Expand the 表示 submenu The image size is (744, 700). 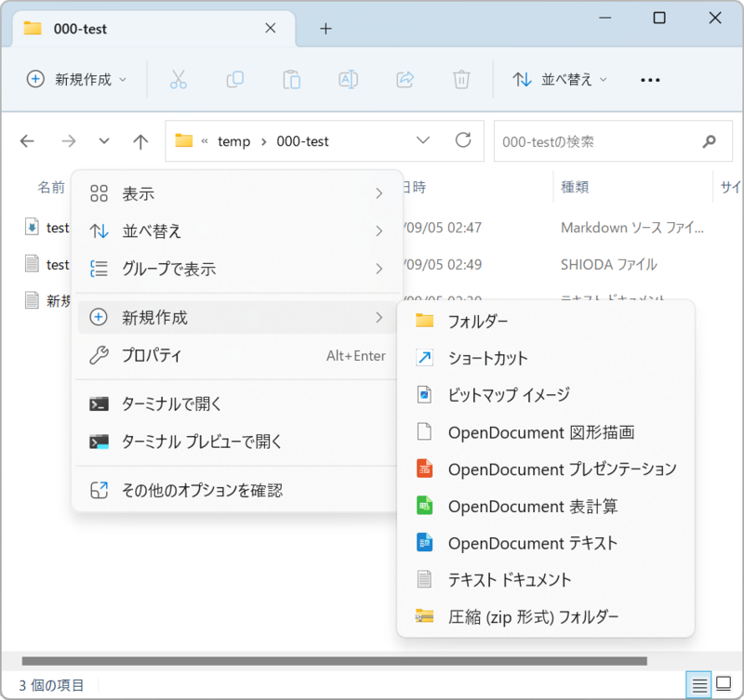coord(236,193)
